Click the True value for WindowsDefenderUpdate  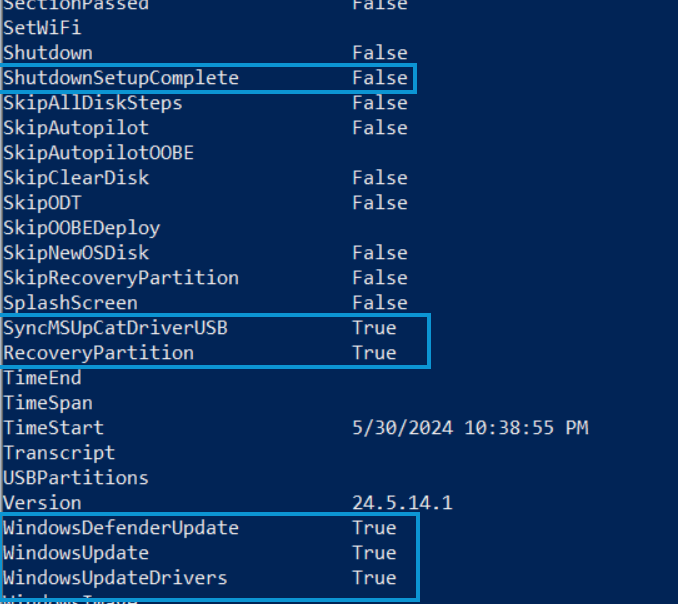point(374,528)
